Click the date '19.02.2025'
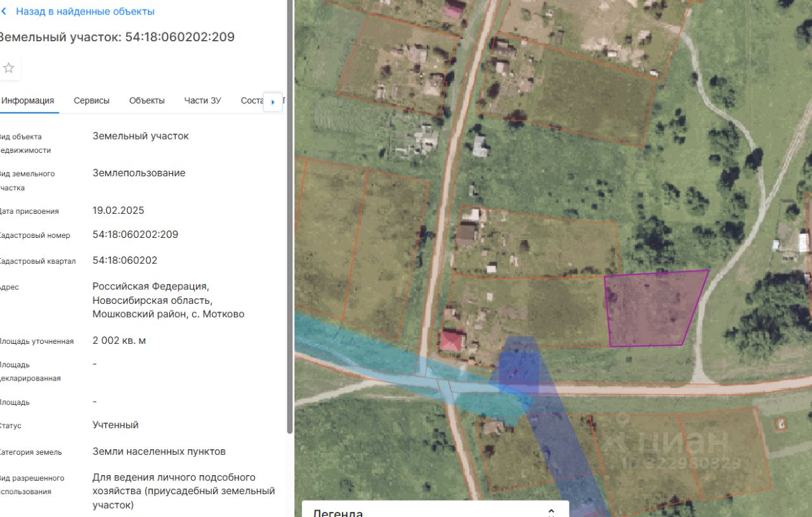Screen dimensions: 812x517 click(119, 210)
